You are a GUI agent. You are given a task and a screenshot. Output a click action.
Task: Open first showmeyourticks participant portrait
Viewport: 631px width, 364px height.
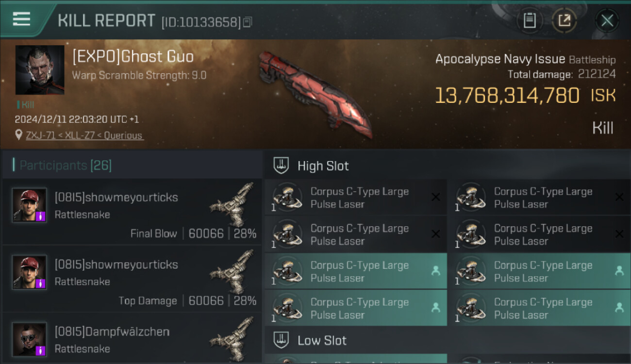tap(30, 205)
